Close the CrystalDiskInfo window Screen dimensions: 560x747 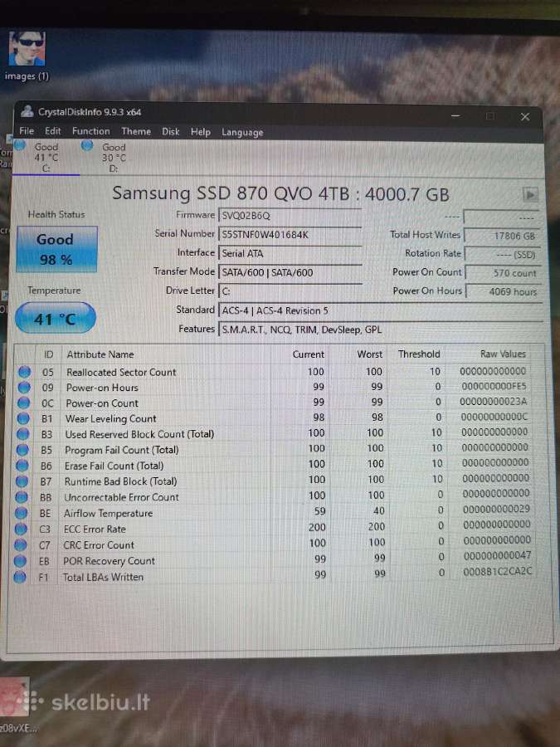[x=525, y=117]
